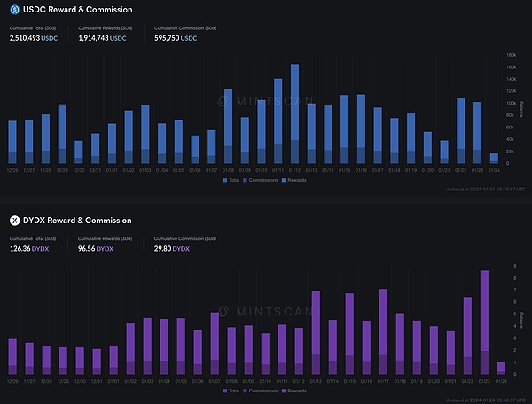Click the small 01/24 bar in DYDX chart

click(501, 368)
